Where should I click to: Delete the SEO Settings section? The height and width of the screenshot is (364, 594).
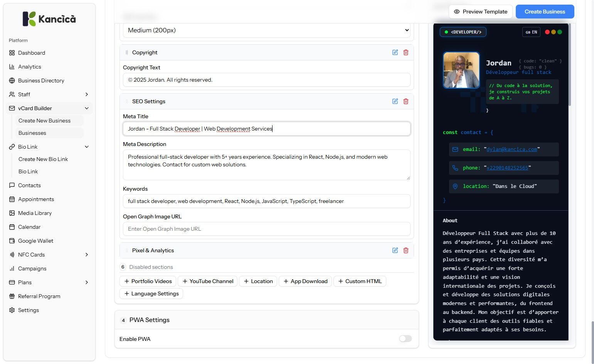coord(406,101)
